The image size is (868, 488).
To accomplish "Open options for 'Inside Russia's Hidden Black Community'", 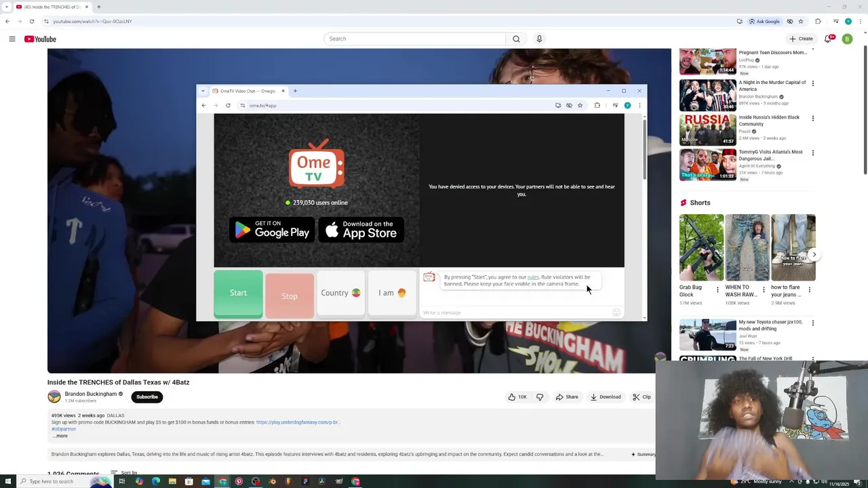I will pos(812,118).
